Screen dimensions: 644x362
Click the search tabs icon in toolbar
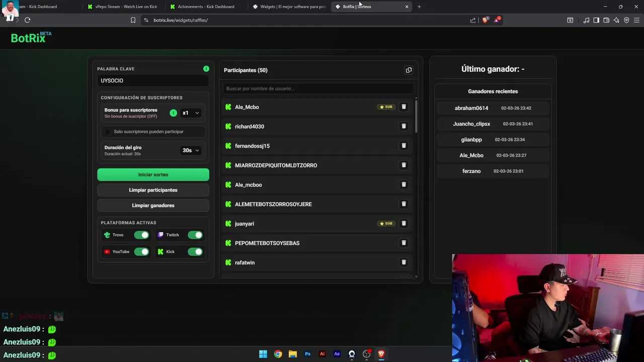(x=570, y=20)
